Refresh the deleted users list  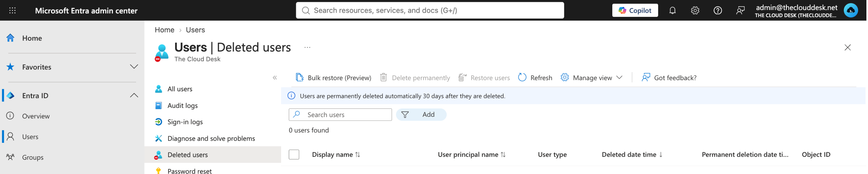[535, 78]
